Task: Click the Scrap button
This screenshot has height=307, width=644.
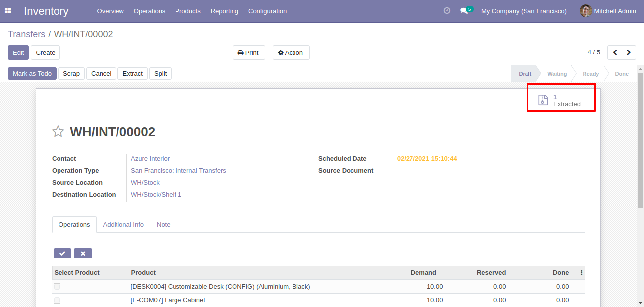Action: (x=71, y=74)
